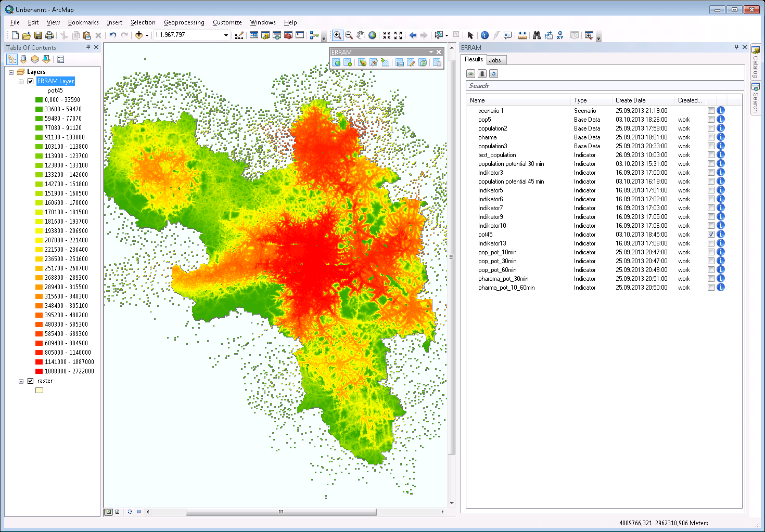The image size is (765, 532).
Task: Collapse the Layers tree node
Action: [x=11, y=72]
